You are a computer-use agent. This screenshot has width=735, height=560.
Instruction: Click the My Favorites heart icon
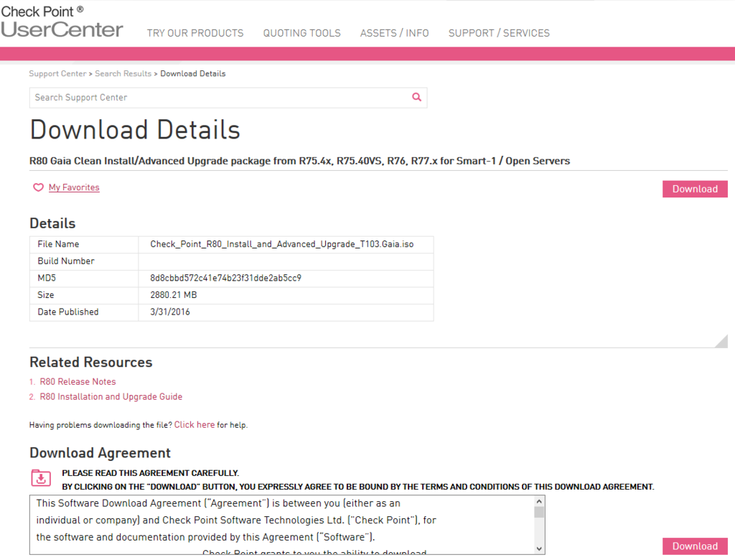point(38,187)
